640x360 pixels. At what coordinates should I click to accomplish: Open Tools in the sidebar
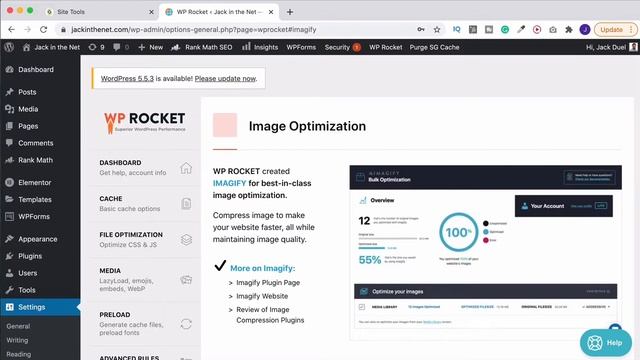[40, 290]
